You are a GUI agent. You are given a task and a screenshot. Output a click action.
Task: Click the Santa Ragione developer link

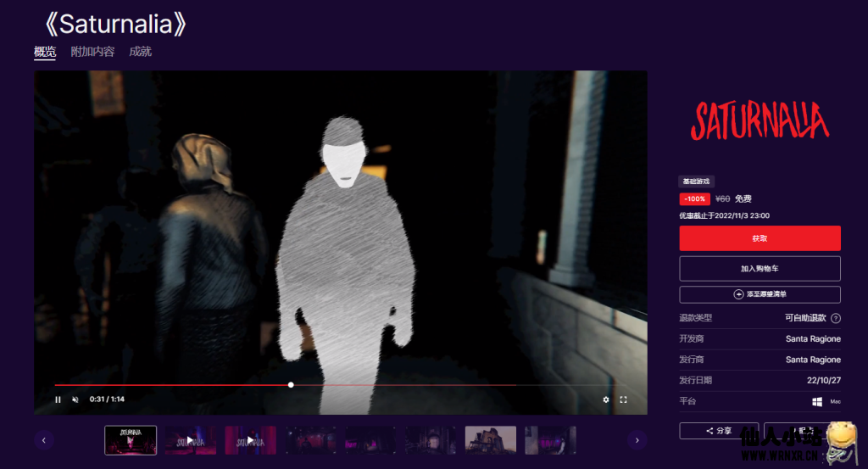point(813,339)
